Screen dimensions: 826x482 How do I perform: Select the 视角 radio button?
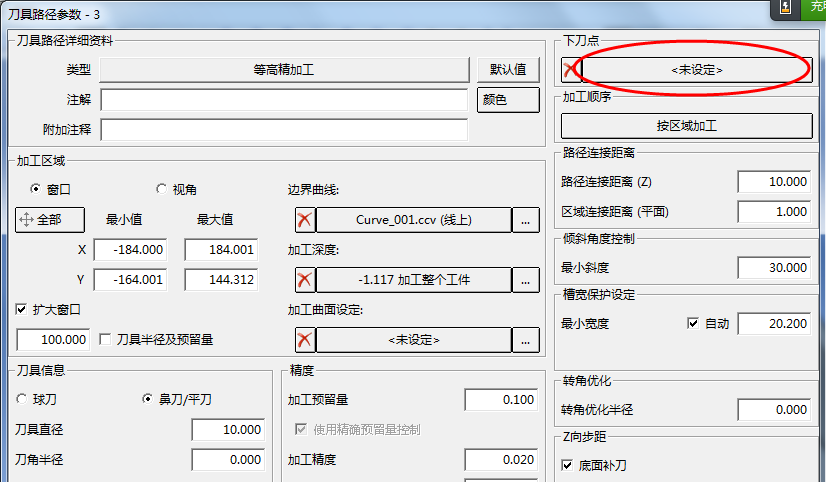click(x=161, y=188)
